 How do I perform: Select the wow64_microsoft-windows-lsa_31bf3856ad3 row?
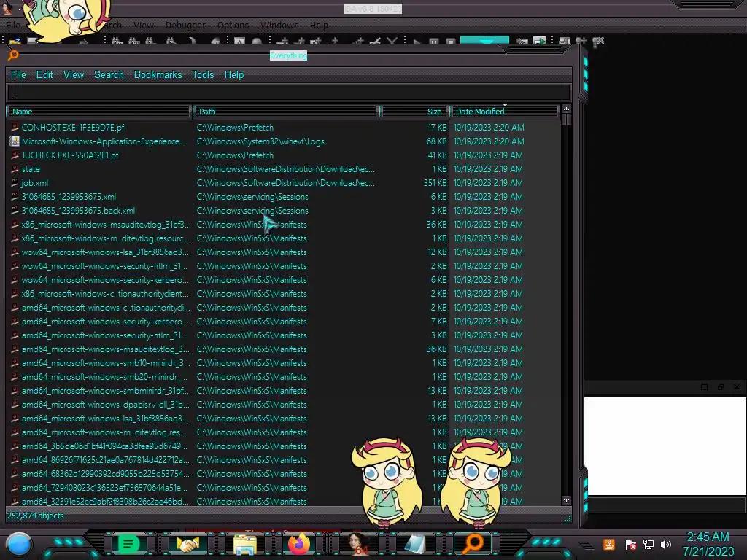click(284, 252)
